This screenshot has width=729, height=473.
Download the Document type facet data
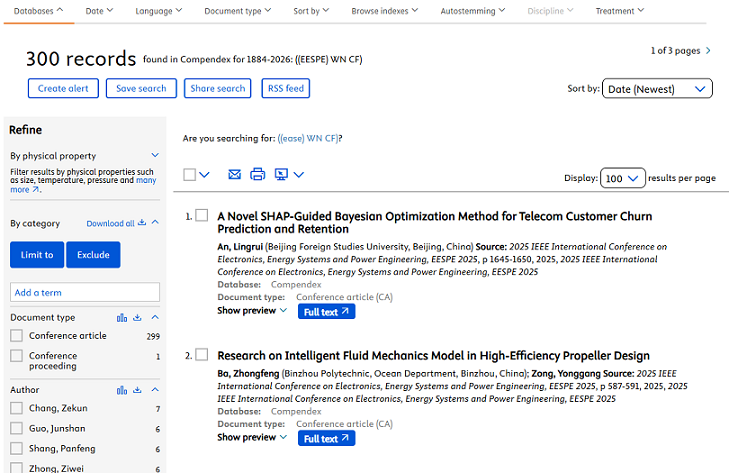tap(137, 318)
